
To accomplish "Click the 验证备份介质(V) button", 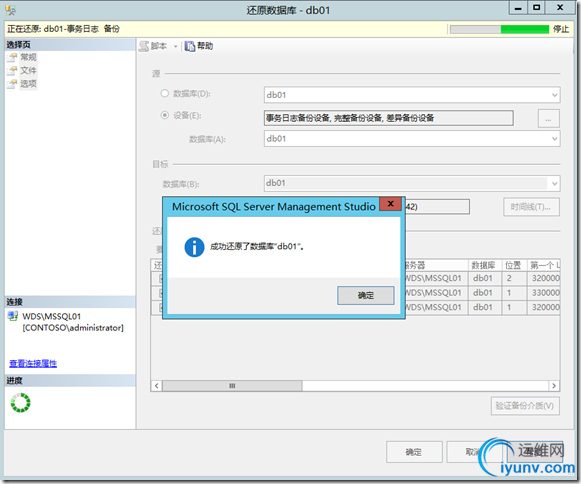I will coord(525,406).
